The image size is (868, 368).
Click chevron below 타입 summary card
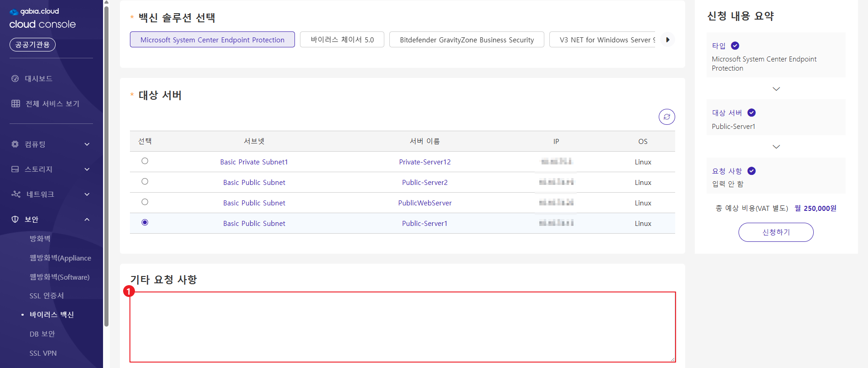[776, 89]
